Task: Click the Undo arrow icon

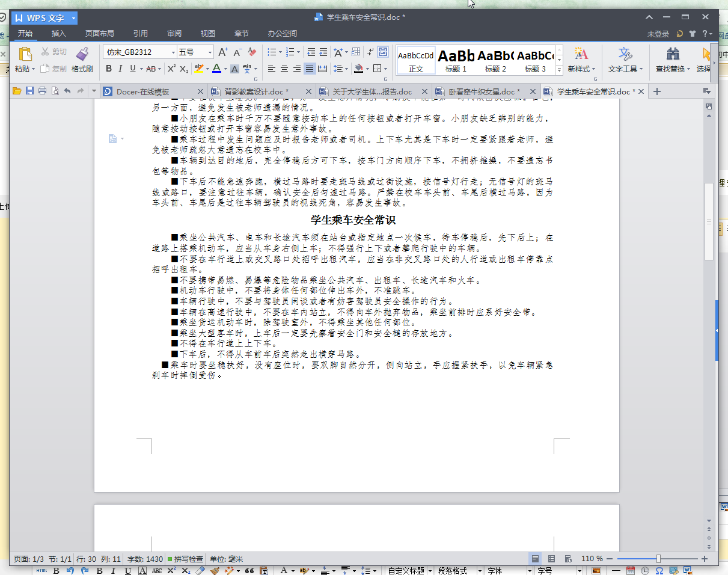Action: click(67, 91)
